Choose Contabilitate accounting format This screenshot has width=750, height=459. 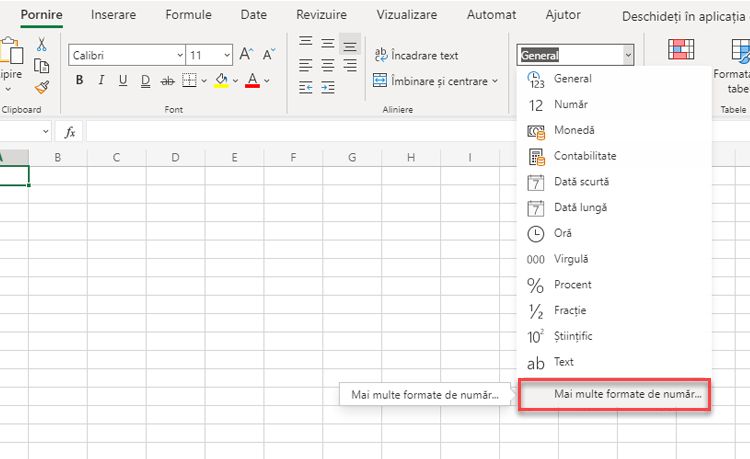pyautogui.click(x=615, y=156)
